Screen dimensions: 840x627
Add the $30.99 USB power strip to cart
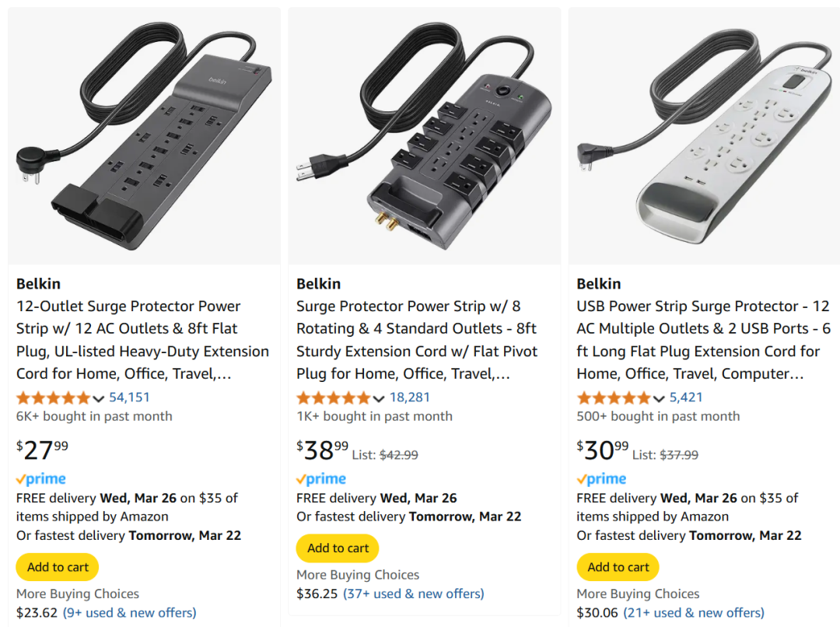pos(618,567)
